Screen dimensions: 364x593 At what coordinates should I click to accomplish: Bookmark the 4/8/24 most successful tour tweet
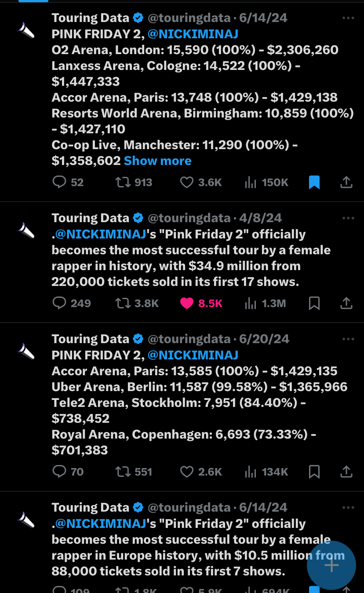pyautogui.click(x=314, y=303)
